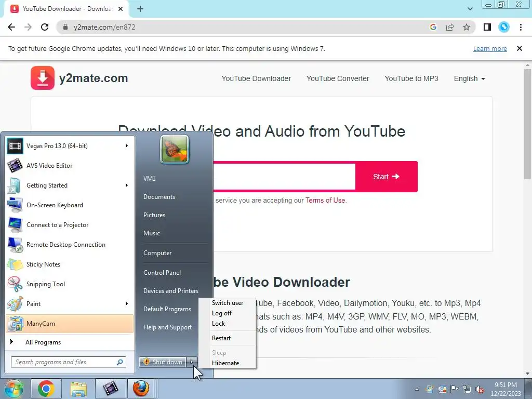
Task: Open Connect to a Projector
Action: [70, 225]
